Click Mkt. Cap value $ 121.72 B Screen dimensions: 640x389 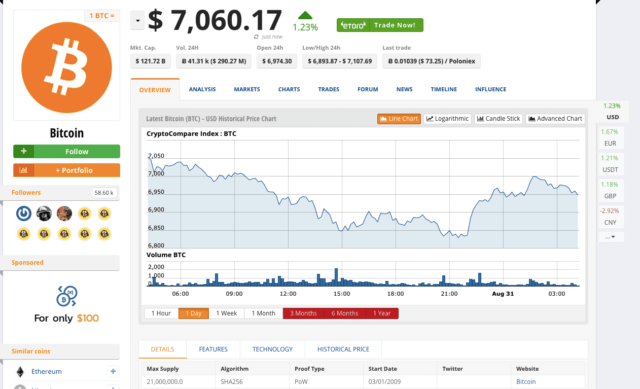coord(150,61)
